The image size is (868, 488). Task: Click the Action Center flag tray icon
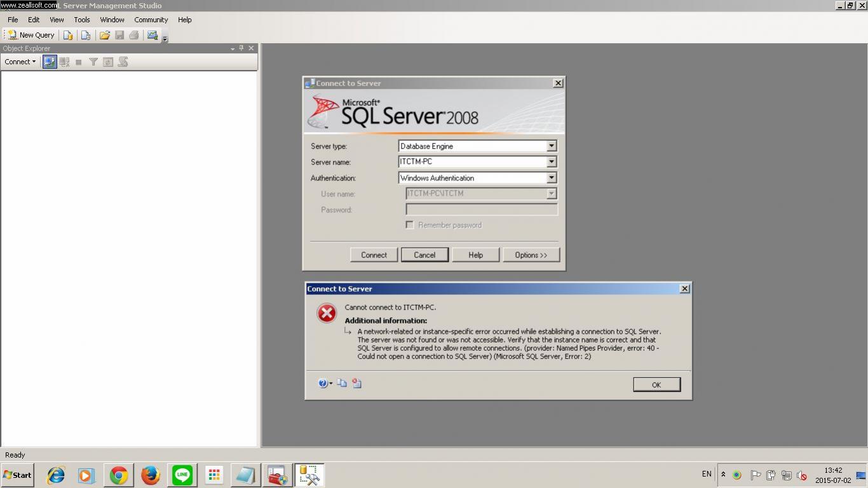click(x=756, y=475)
